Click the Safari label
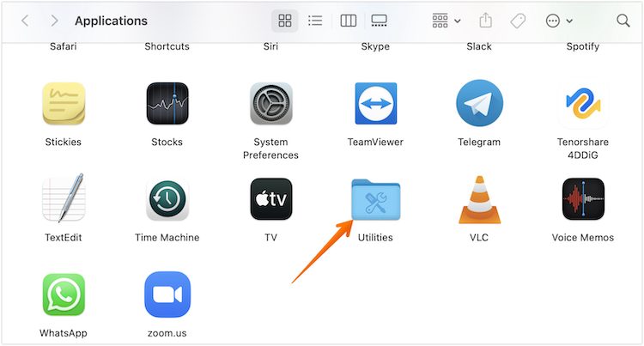The width and height of the screenshot is (644, 346). [x=64, y=46]
